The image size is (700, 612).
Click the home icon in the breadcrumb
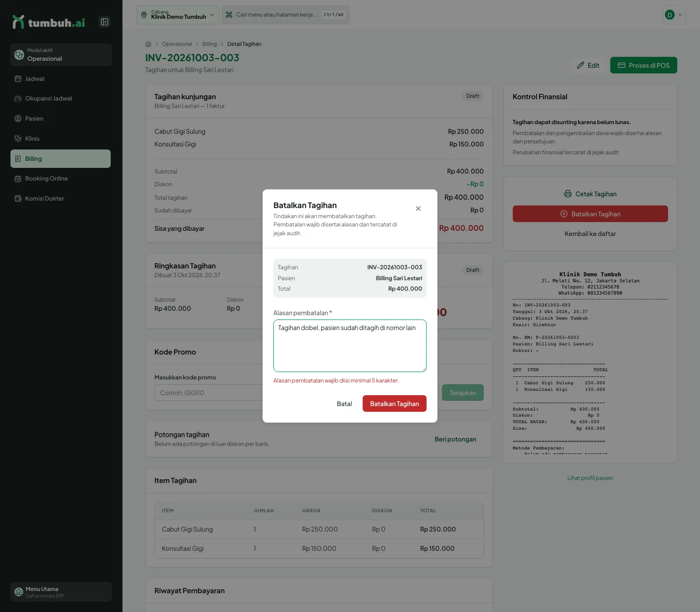pyautogui.click(x=148, y=44)
